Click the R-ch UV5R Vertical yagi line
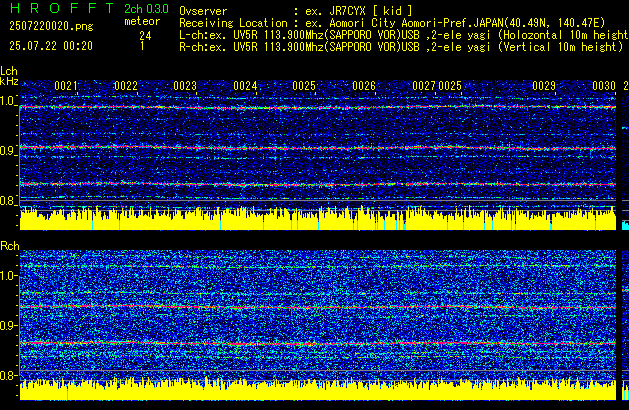 tap(401, 47)
